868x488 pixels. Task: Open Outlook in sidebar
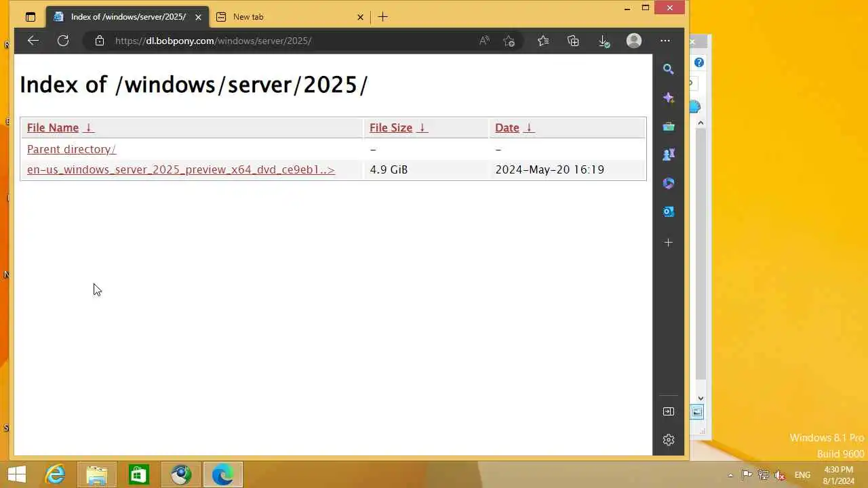coord(669,211)
